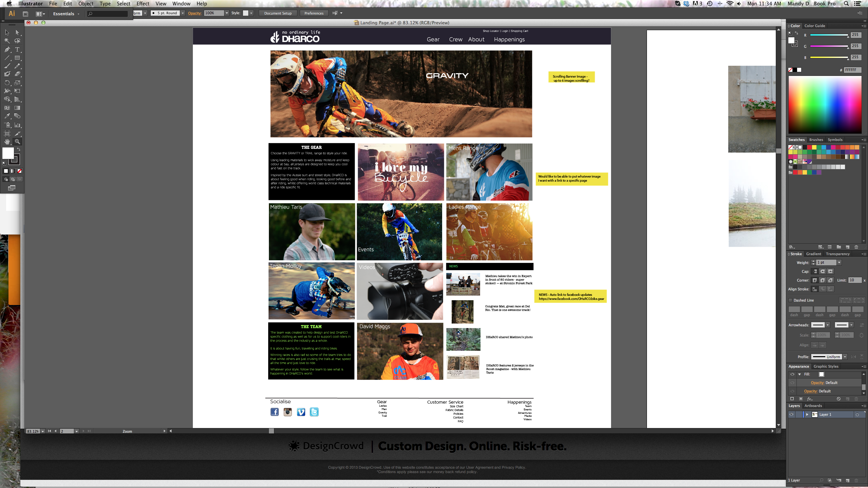
Task: Enable the Dashed Line checkbox
Action: [791, 300]
